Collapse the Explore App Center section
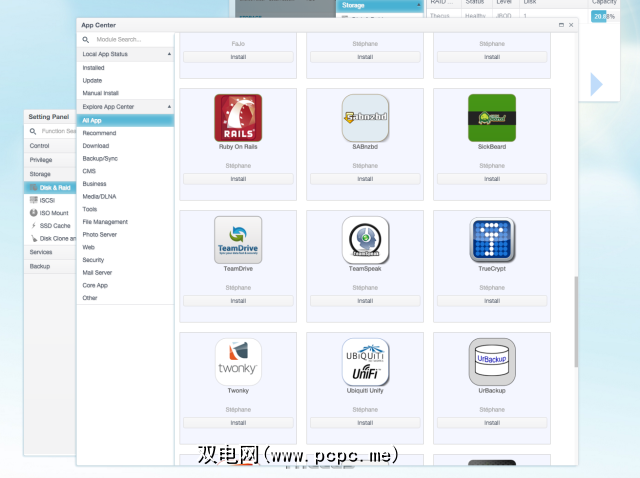The image size is (640, 478). pos(169,107)
